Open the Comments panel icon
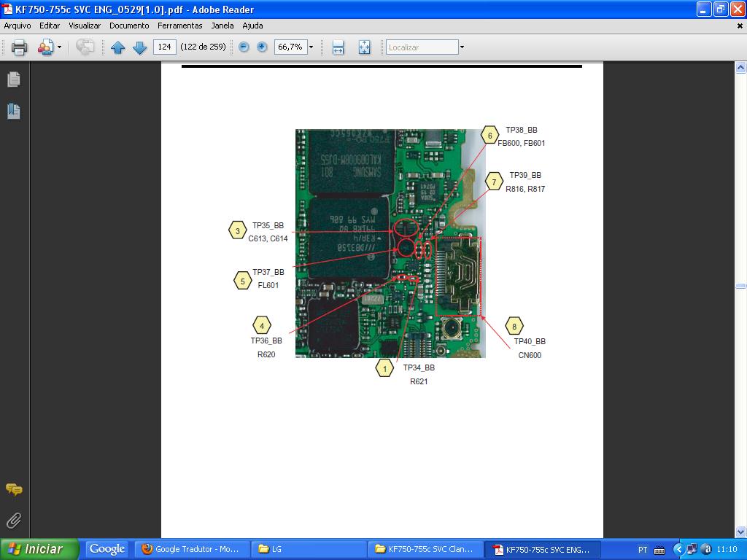Screen dimensions: 747x560 coord(13,489)
